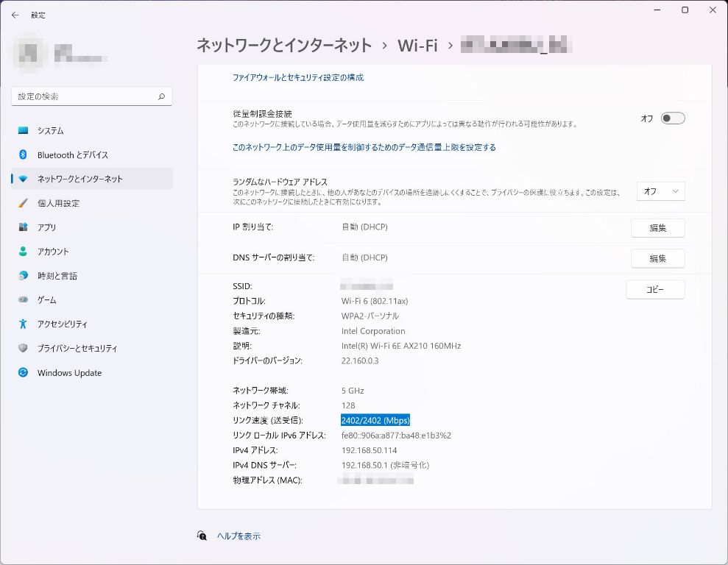This screenshot has height=565, width=728.
Task: Click the user profile picture
Action: [29, 52]
